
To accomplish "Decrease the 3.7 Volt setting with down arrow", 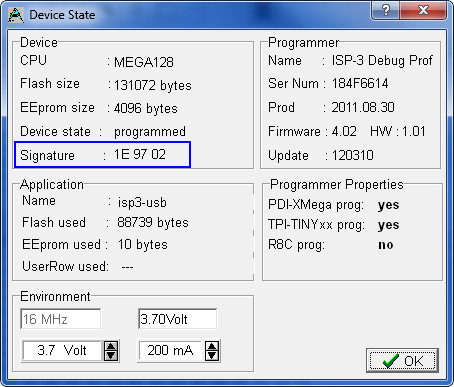I will 111,356.
